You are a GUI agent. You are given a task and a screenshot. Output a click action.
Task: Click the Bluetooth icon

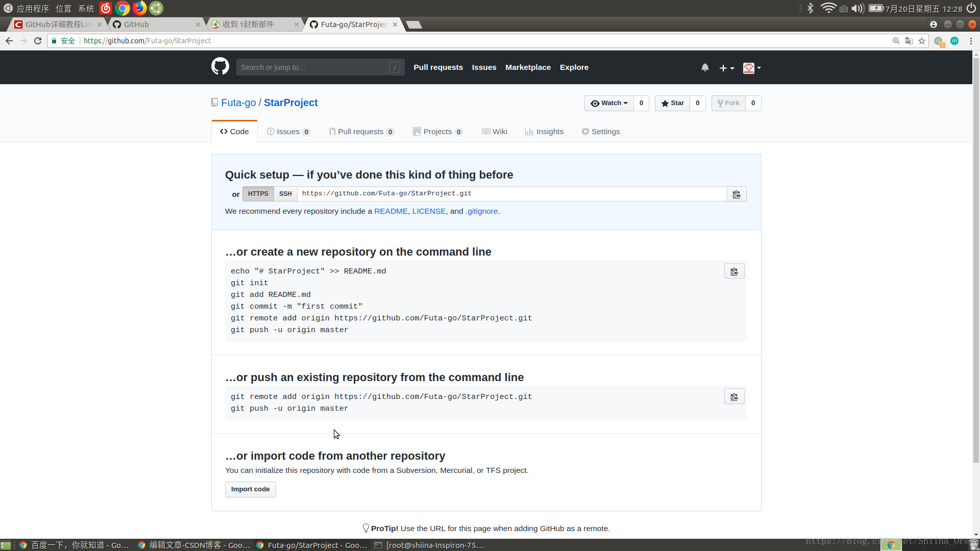[x=810, y=8]
